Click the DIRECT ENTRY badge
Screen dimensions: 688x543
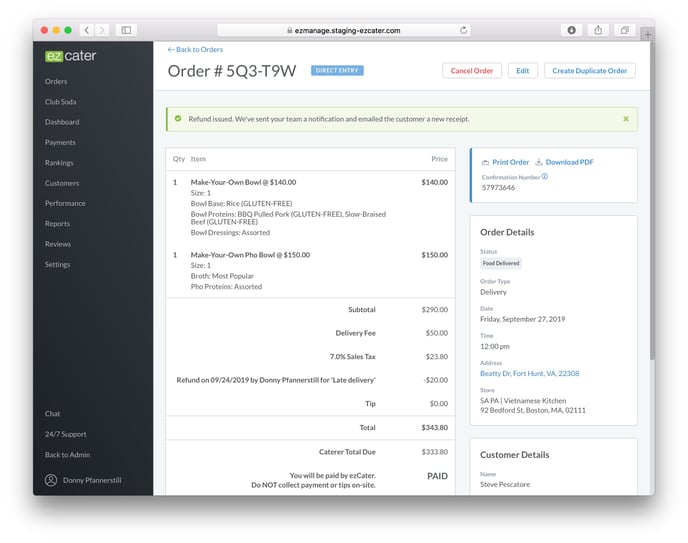(337, 70)
